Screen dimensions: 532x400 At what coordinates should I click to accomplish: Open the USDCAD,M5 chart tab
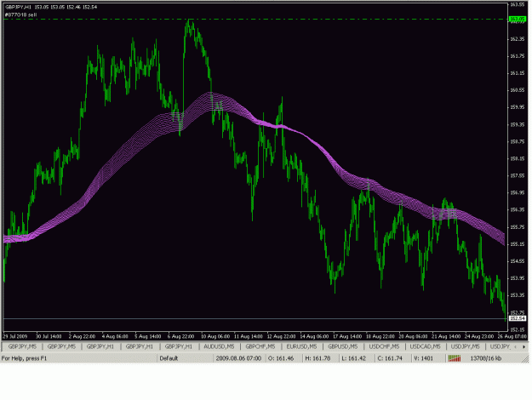click(x=425, y=346)
